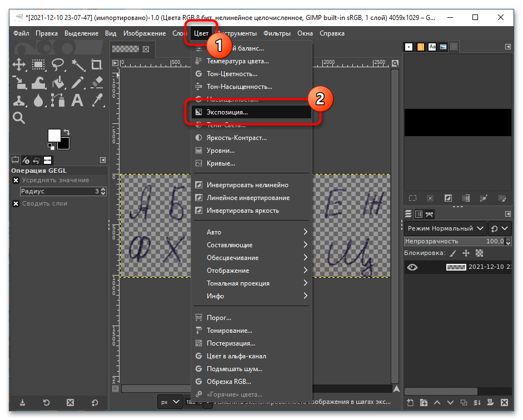523x420 pixels.
Task: Choose Порог... menu item
Action: coord(251,318)
